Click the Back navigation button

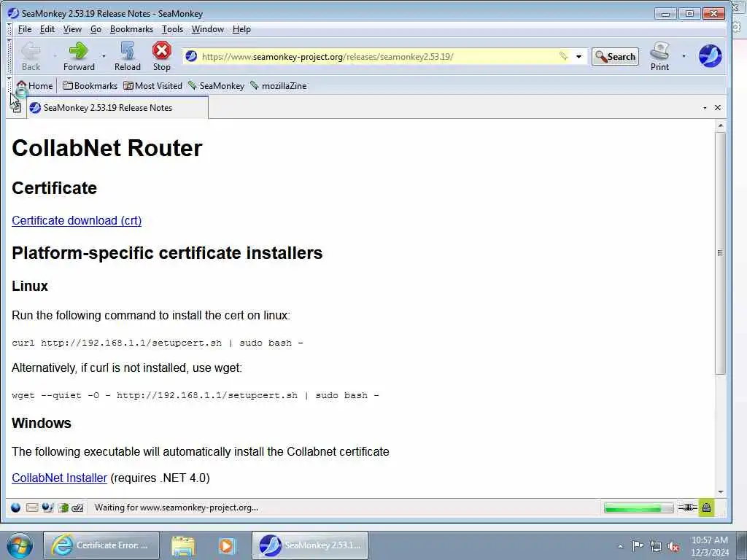(31, 56)
